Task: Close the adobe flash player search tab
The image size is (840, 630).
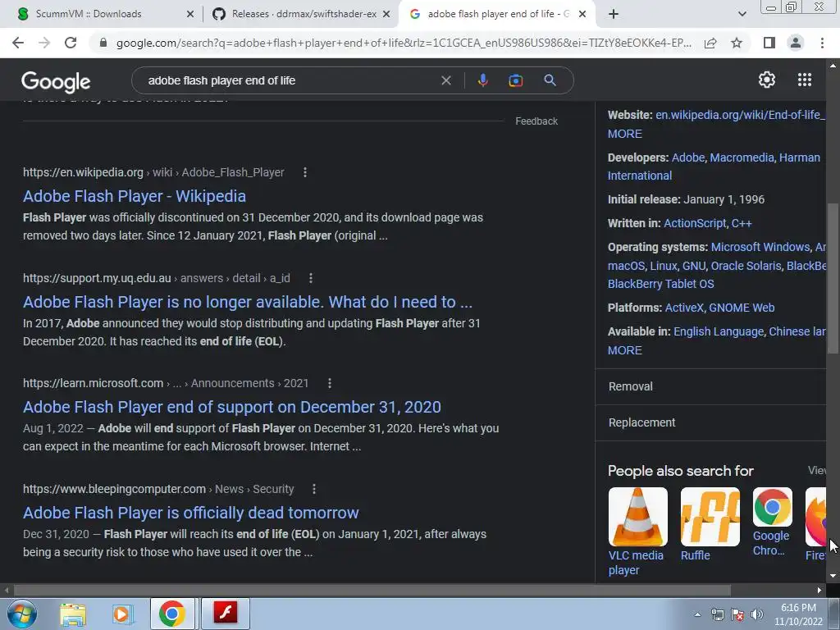Action: 582,14
